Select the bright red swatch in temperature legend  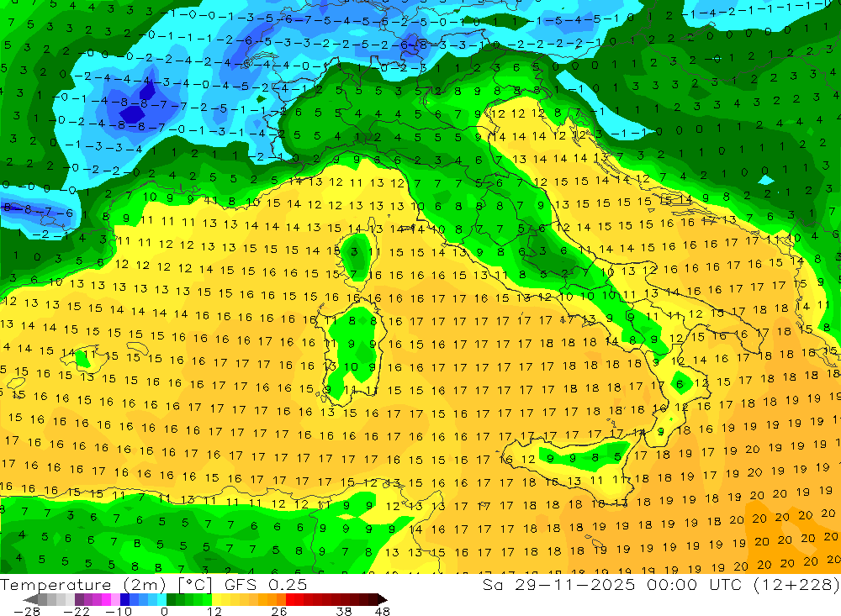point(290,599)
